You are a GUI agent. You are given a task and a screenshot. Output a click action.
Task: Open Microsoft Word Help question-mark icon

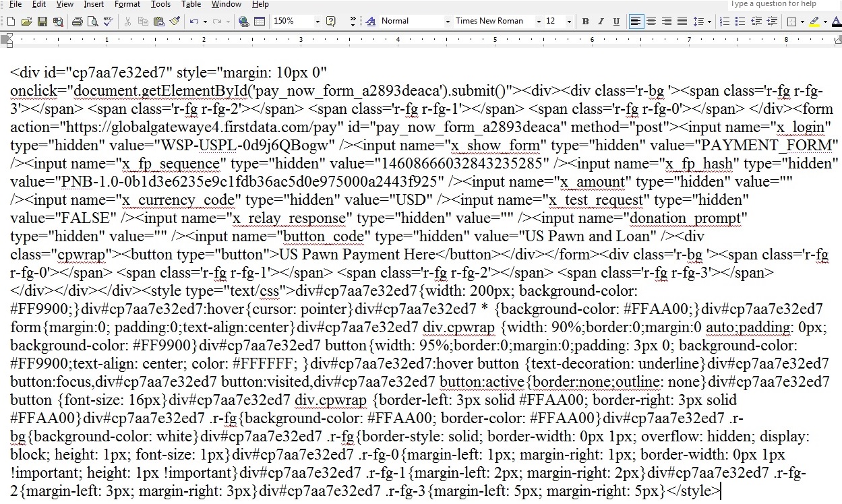tap(331, 22)
